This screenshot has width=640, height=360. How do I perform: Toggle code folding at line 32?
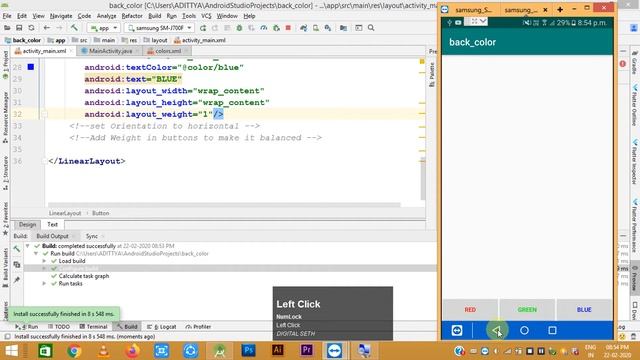(44, 114)
